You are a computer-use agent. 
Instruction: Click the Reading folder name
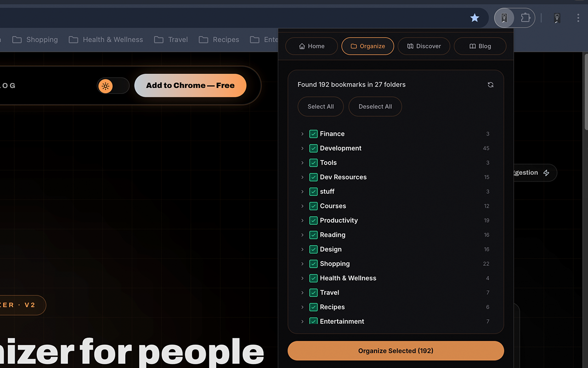pos(333,235)
